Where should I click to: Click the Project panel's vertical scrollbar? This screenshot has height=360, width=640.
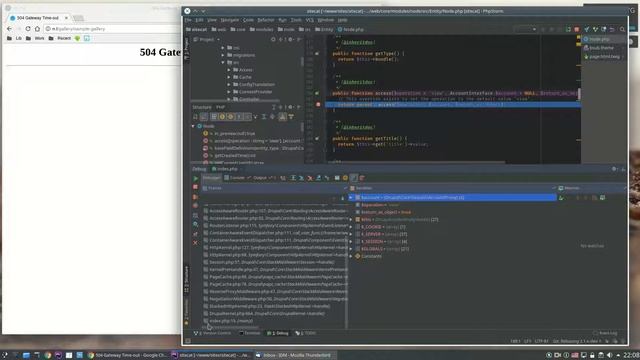302,61
